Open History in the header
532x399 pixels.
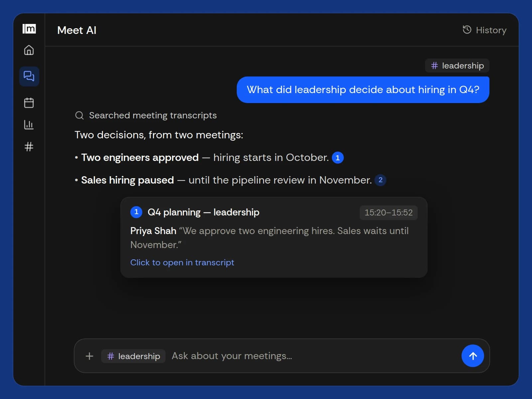[484, 30]
